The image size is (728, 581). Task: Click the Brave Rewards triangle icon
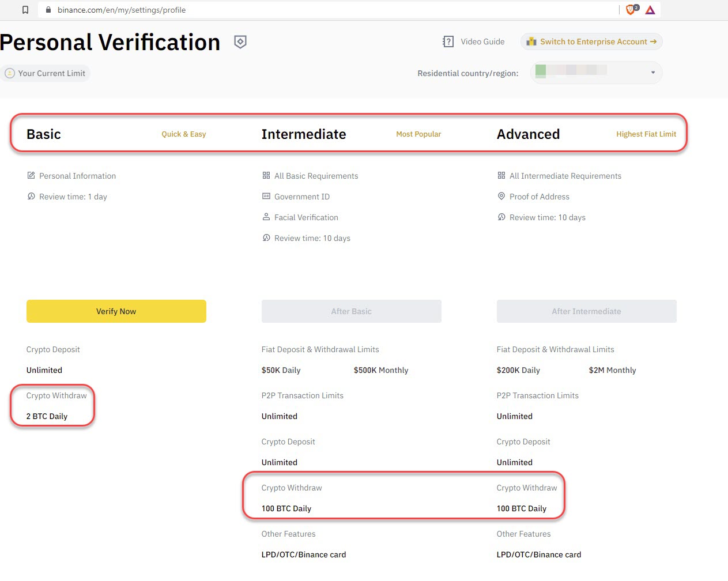pos(650,10)
